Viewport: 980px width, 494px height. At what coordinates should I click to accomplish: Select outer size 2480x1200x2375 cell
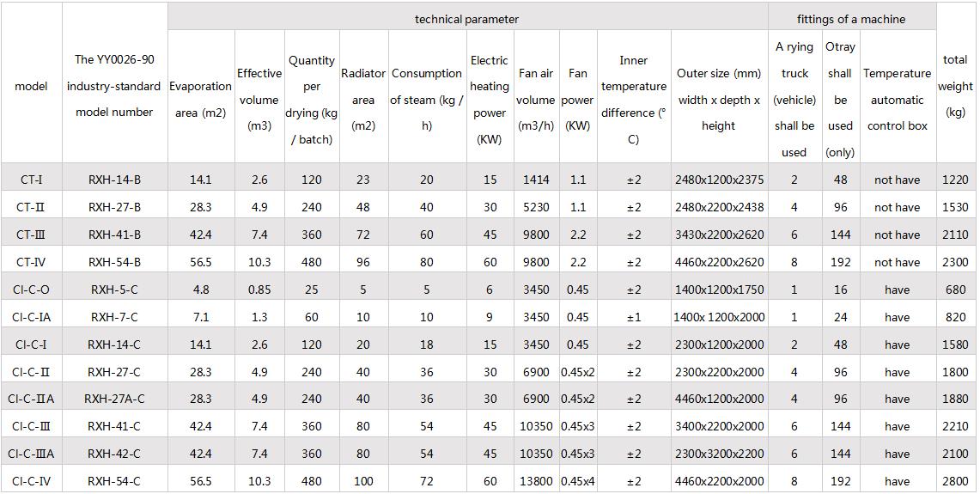(718, 180)
